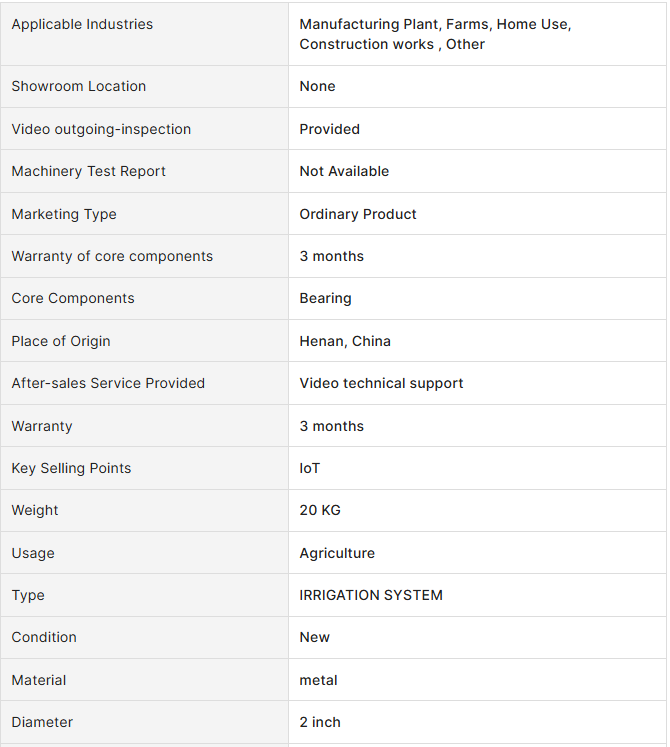Image resolution: width=670 pixels, height=747 pixels.
Task: Click the Place of Origin label
Action: click(x=61, y=341)
